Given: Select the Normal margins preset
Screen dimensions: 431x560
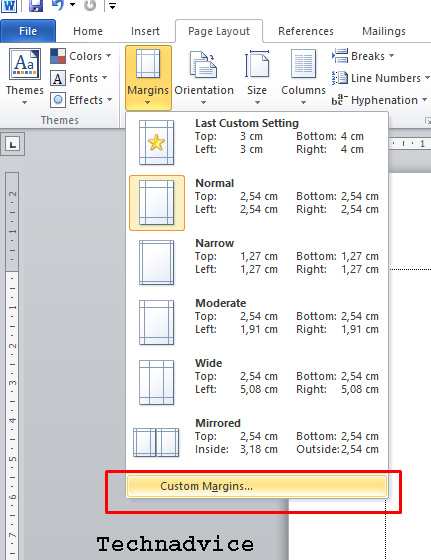Looking at the screenshot, I should click(257, 202).
